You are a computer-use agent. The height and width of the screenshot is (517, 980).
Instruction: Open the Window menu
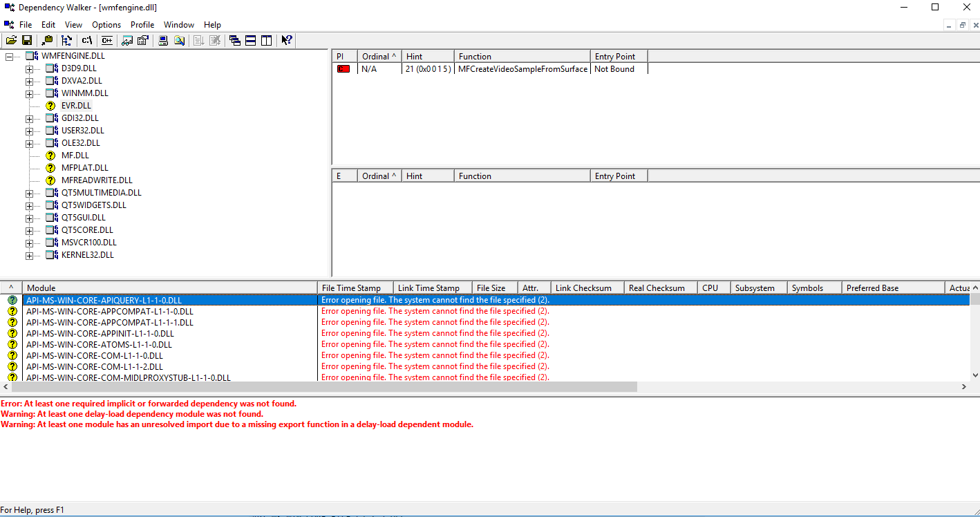pyautogui.click(x=179, y=24)
